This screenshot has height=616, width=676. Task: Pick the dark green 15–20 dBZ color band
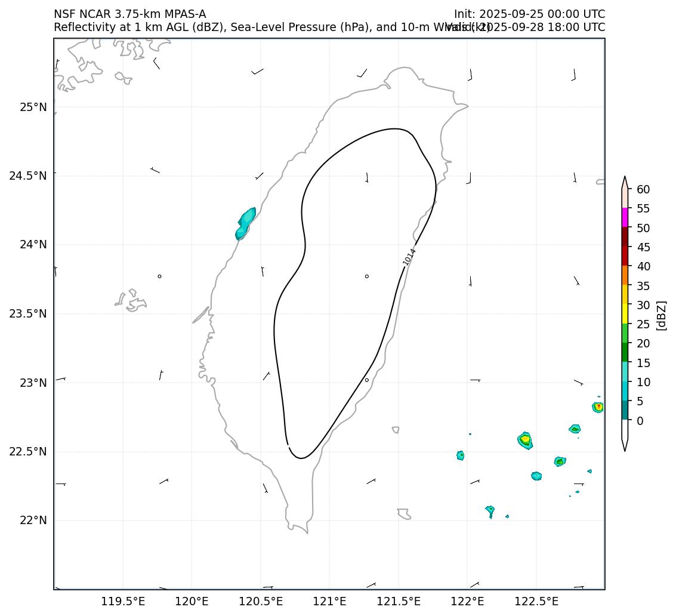coord(625,352)
